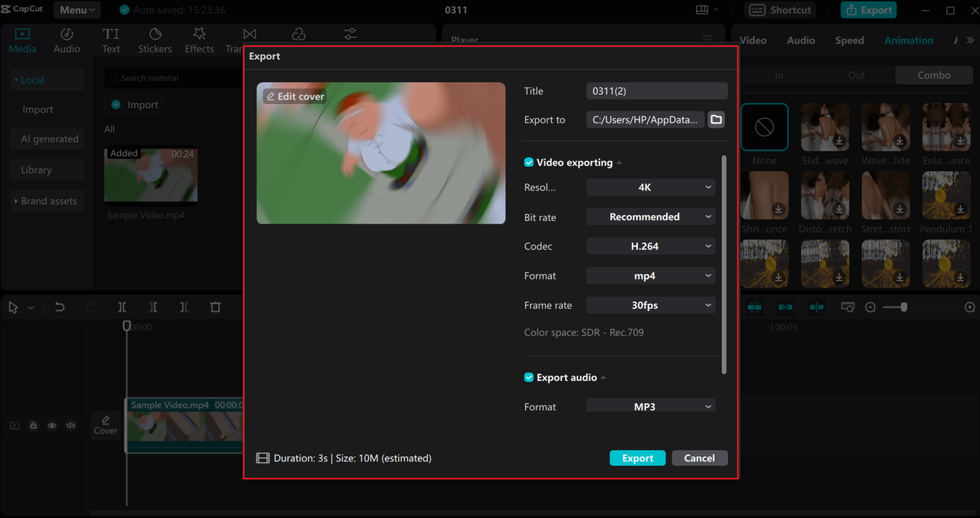Click the plus Import button in media area
This screenshot has height=518, width=980.
(x=134, y=105)
